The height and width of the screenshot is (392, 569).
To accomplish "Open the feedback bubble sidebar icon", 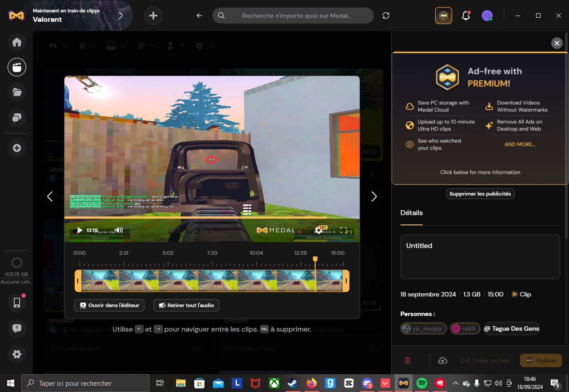I will coord(17,328).
